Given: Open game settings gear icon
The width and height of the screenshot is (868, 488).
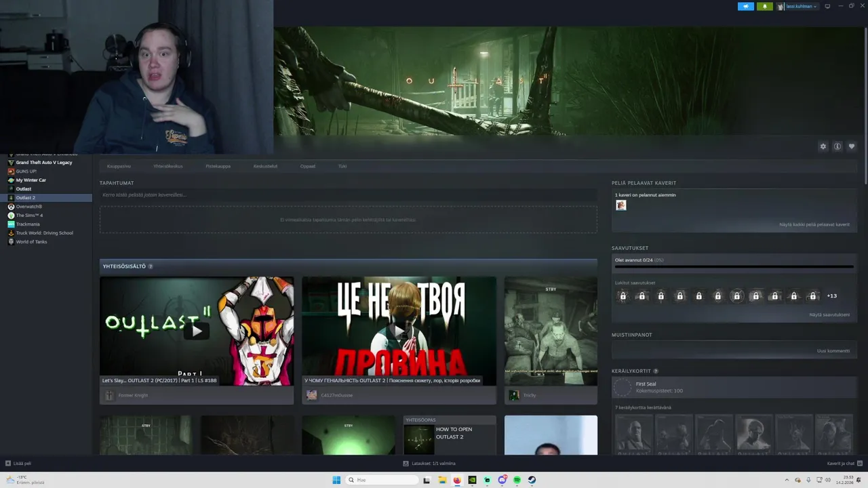Looking at the screenshot, I should (823, 146).
